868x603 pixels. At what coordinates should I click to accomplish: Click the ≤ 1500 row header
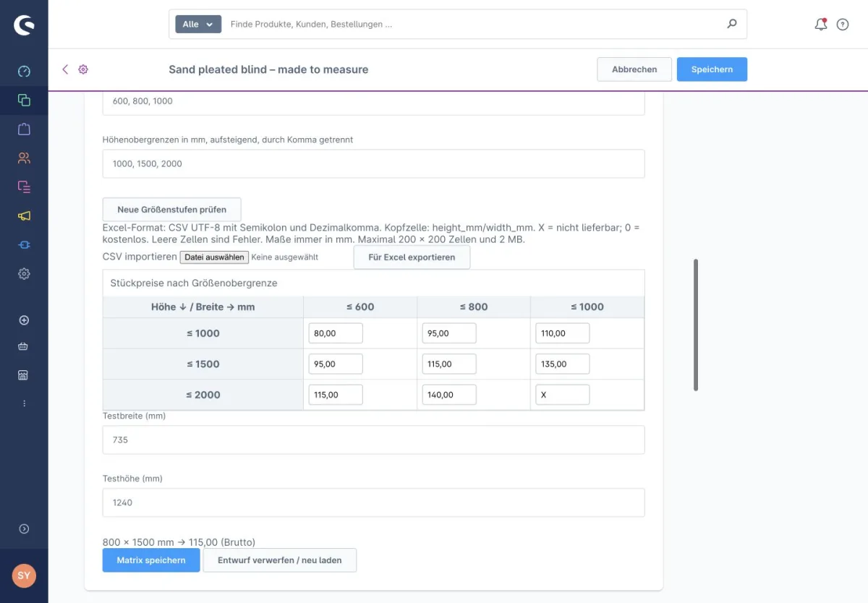click(x=203, y=364)
